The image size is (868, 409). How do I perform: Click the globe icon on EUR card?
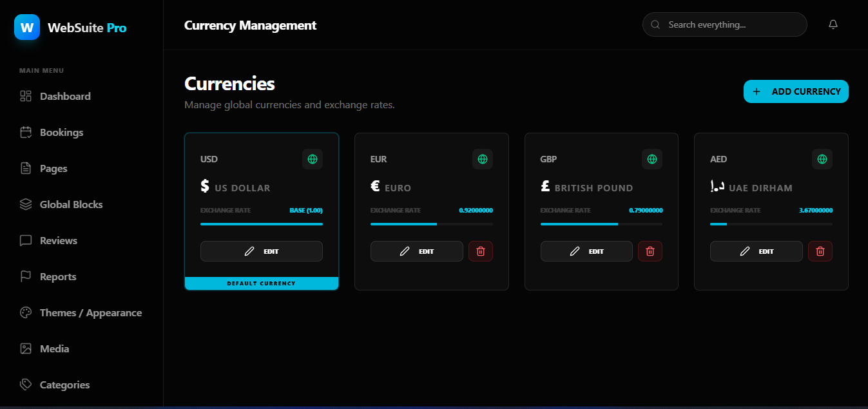coord(482,159)
